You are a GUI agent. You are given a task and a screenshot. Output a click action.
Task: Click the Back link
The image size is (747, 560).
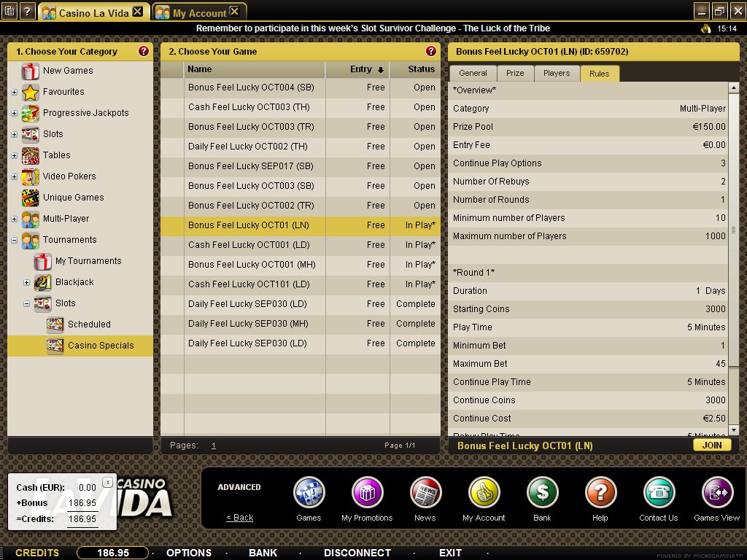tap(239, 518)
